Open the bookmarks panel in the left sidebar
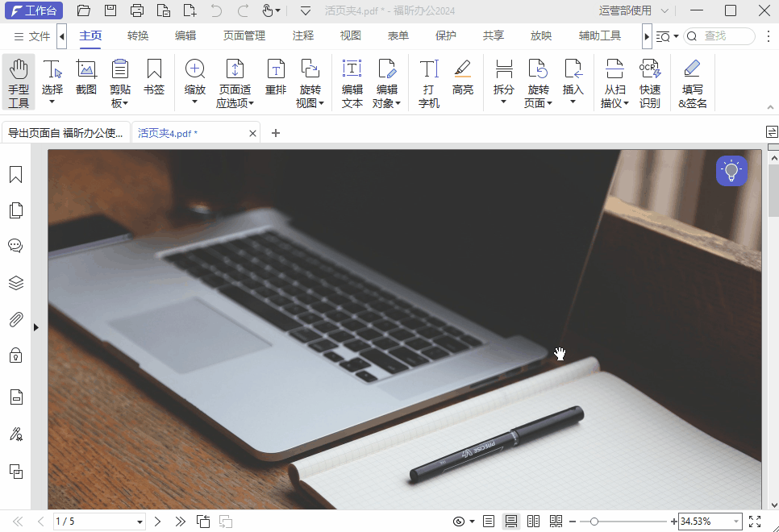The height and width of the screenshot is (532, 779). (15, 172)
